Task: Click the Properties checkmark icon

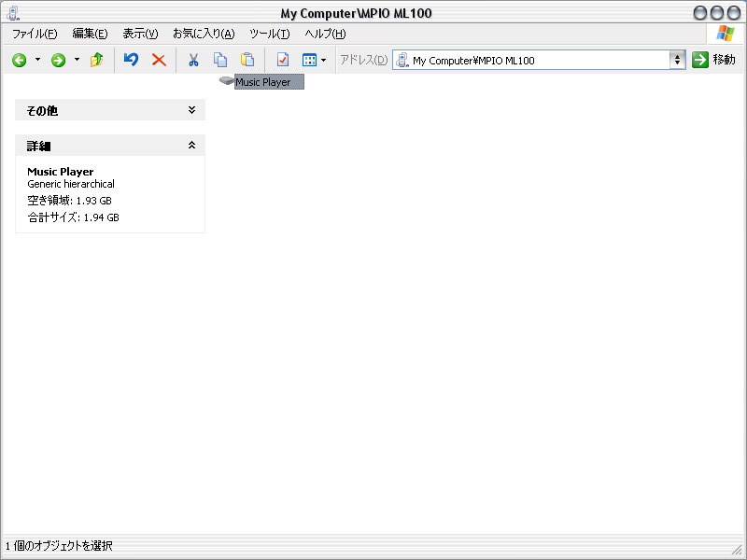Action: point(283,60)
